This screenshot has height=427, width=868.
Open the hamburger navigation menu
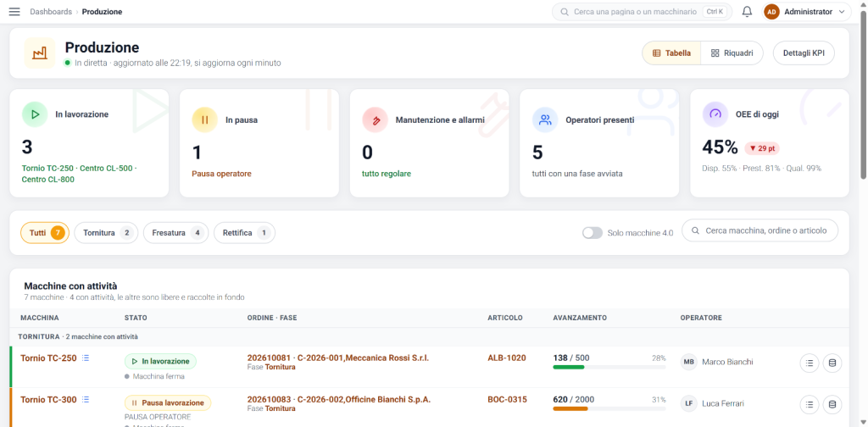coord(14,12)
